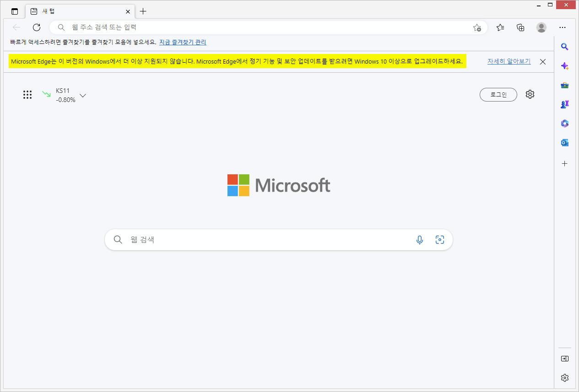The height and width of the screenshot is (392, 579).
Task: Open new tab page settings gear
Action: tap(530, 94)
